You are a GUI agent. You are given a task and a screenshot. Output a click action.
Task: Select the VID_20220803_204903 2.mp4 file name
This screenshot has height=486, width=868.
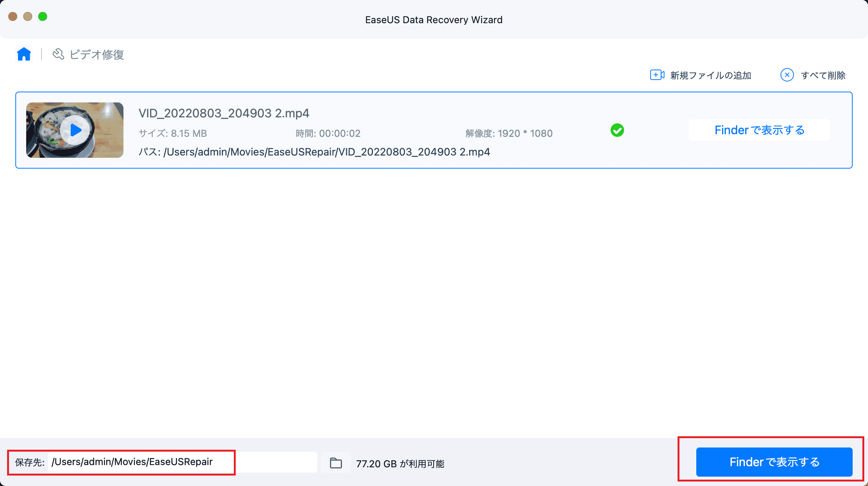224,113
